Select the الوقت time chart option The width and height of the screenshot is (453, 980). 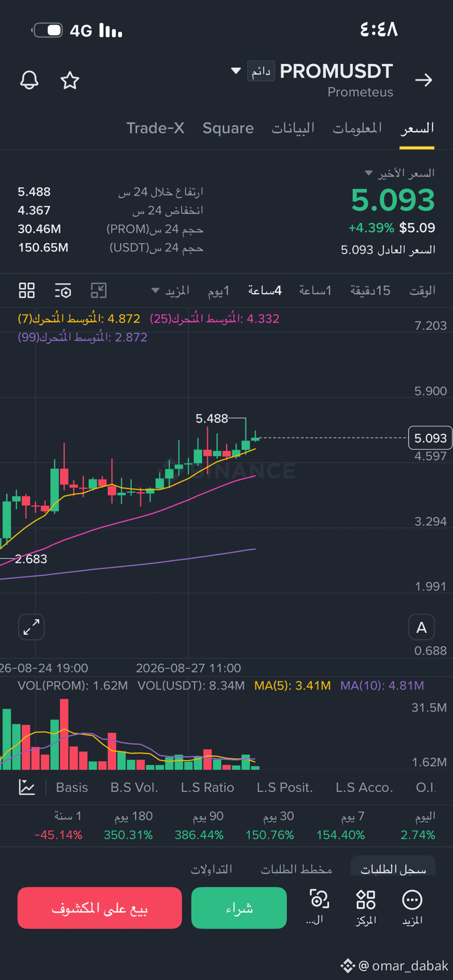pyautogui.click(x=422, y=290)
